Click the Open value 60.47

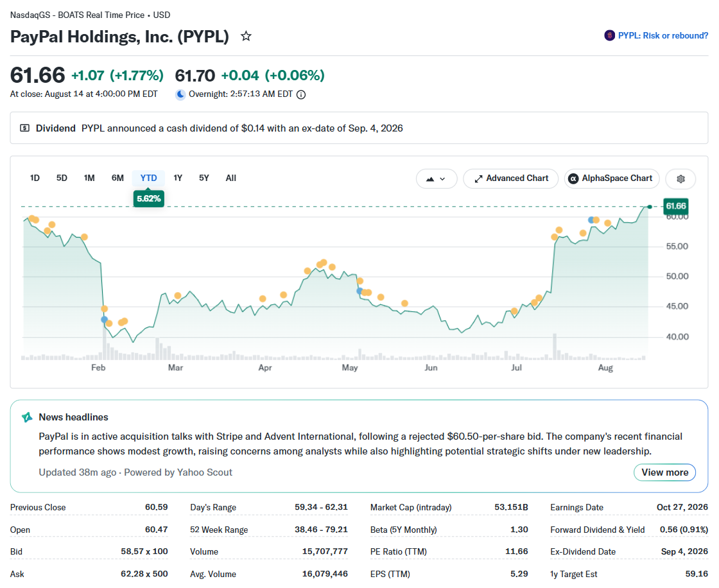[x=157, y=530]
